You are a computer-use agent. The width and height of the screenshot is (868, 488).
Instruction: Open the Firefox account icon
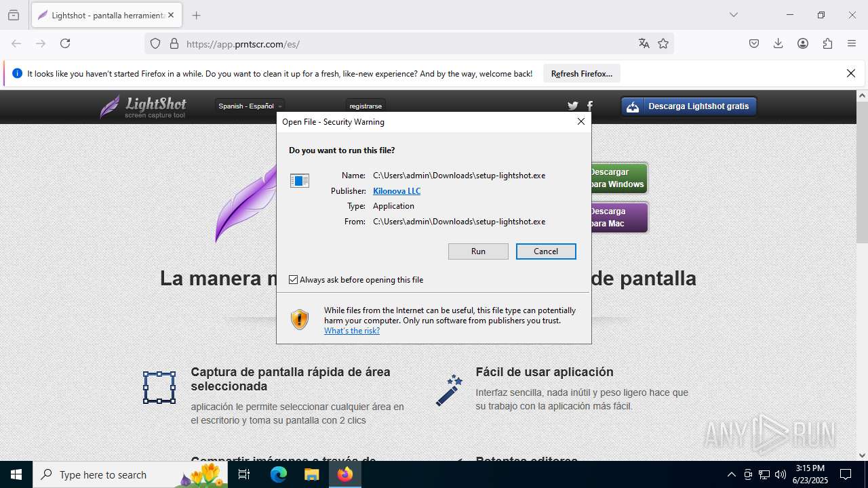803,43
